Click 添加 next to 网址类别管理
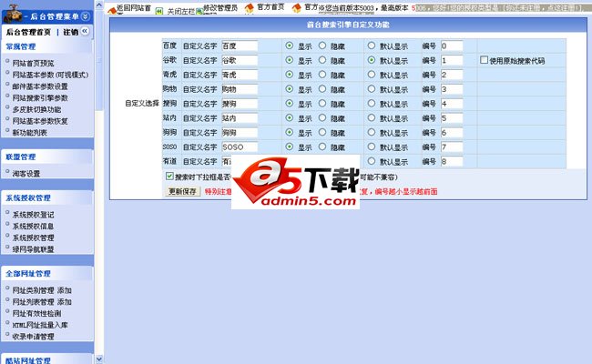The height and width of the screenshot is (364, 592). pos(65,290)
